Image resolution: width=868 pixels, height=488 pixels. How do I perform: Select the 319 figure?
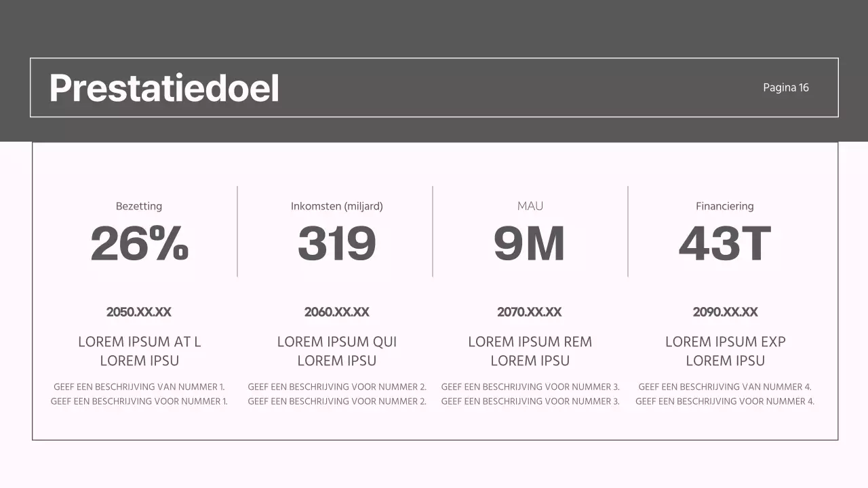[x=337, y=244]
